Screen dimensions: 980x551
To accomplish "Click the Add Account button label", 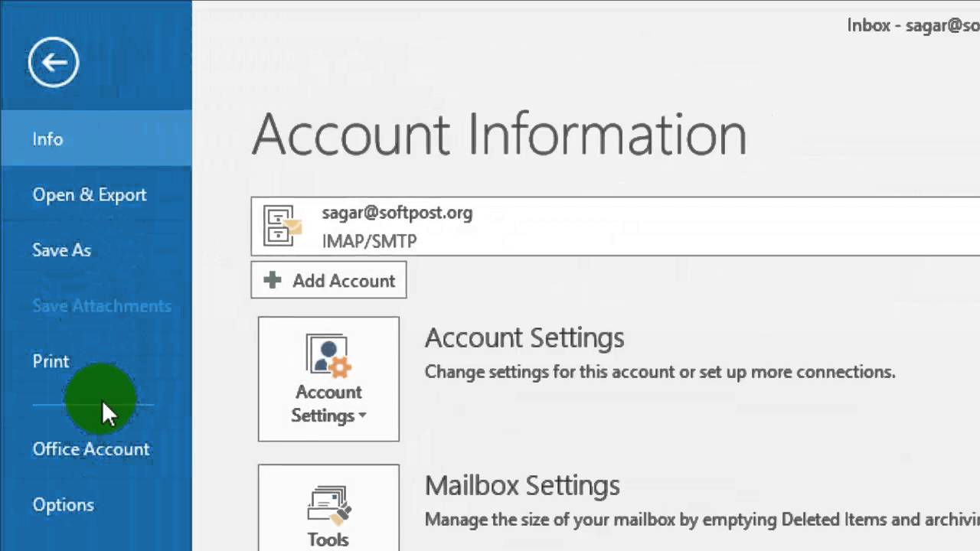I will 343,281.
